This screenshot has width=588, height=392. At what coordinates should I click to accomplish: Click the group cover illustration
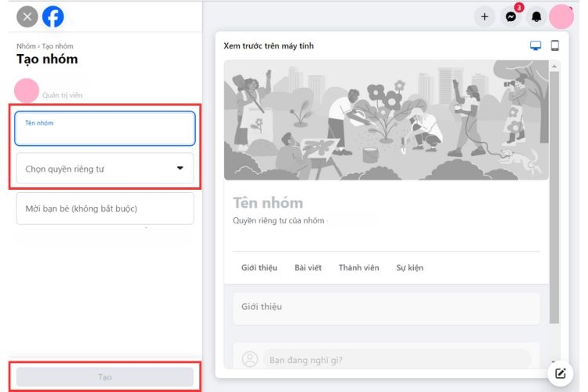point(387,120)
